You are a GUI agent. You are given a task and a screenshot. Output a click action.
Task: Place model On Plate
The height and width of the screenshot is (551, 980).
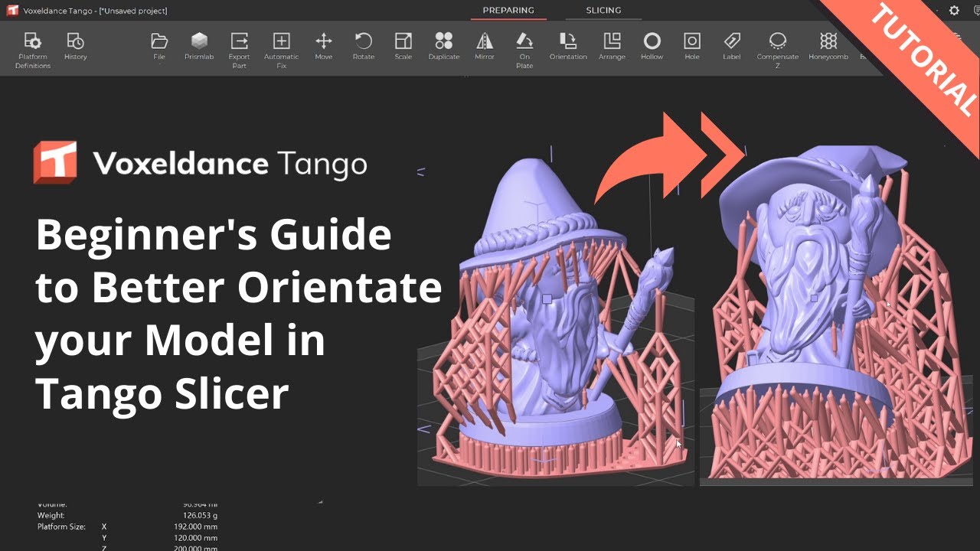[x=524, y=51]
